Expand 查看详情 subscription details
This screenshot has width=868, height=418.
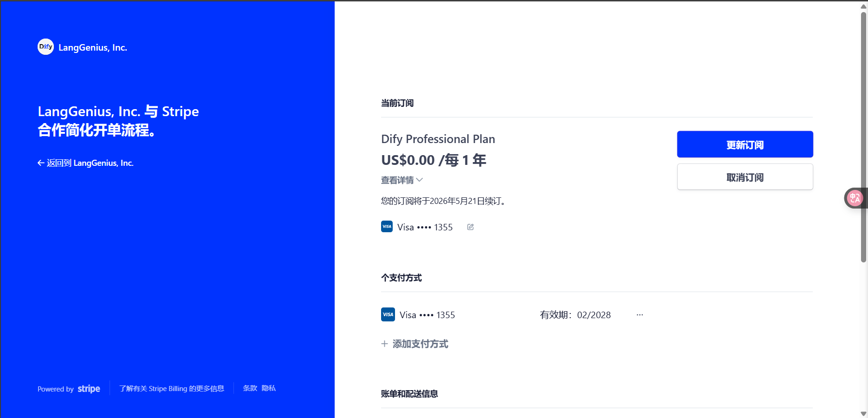pos(397,180)
